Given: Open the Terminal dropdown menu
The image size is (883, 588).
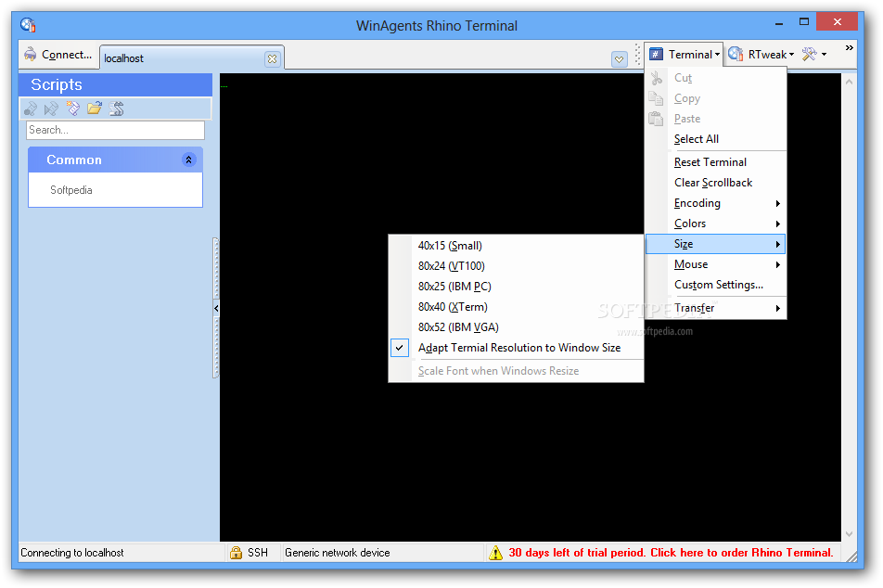Looking at the screenshot, I should (x=685, y=55).
